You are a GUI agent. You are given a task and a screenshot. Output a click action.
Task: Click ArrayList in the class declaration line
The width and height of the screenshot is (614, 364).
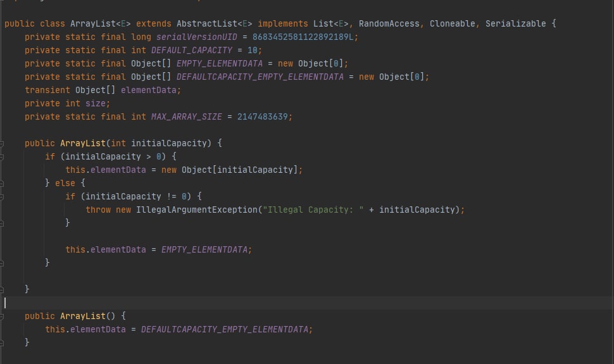click(93, 23)
